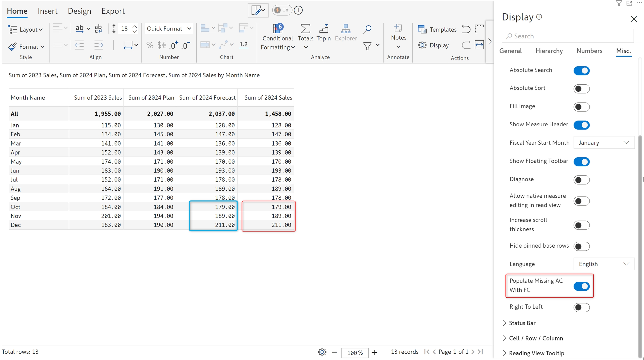Switch to the Insert ribbon tab
Screen dimensions: 644x360
pos(48,11)
